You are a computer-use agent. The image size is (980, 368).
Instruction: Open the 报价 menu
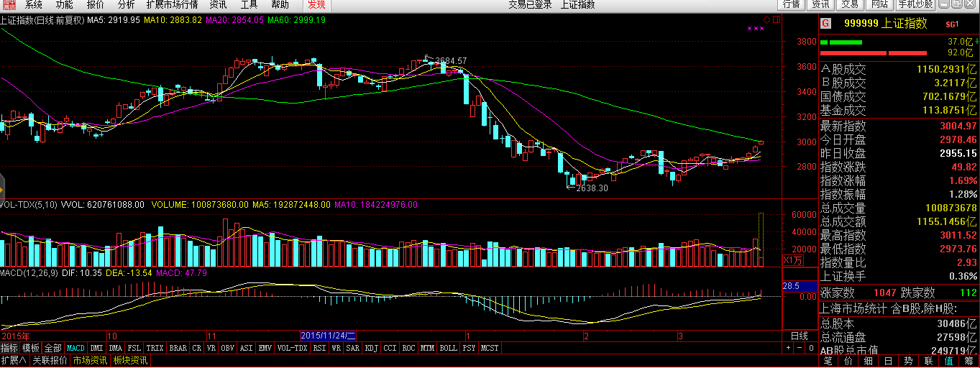click(x=95, y=5)
